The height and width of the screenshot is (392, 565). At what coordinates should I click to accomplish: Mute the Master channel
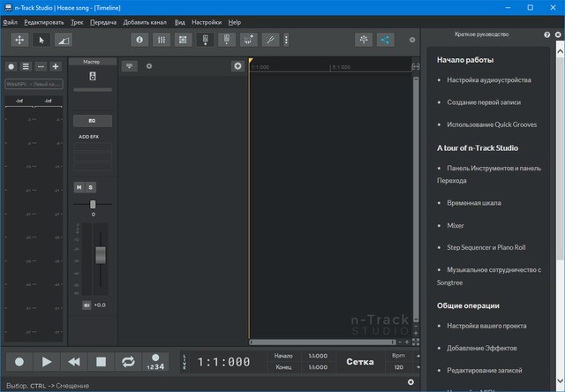tap(79, 187)
